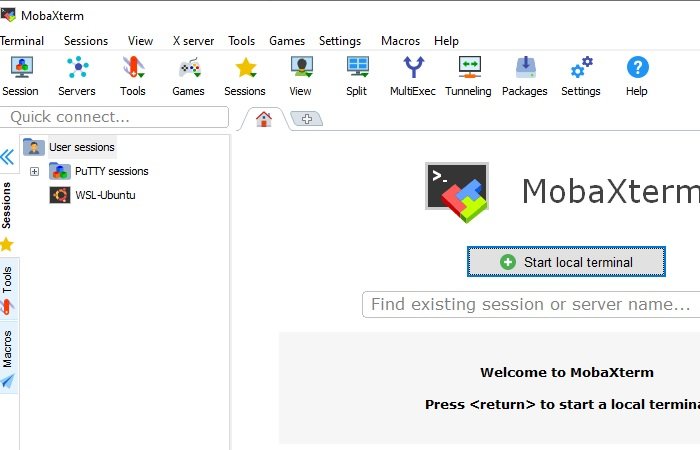Open the Packages toolbar icon

pyautogui.click(x=525, y=76)
